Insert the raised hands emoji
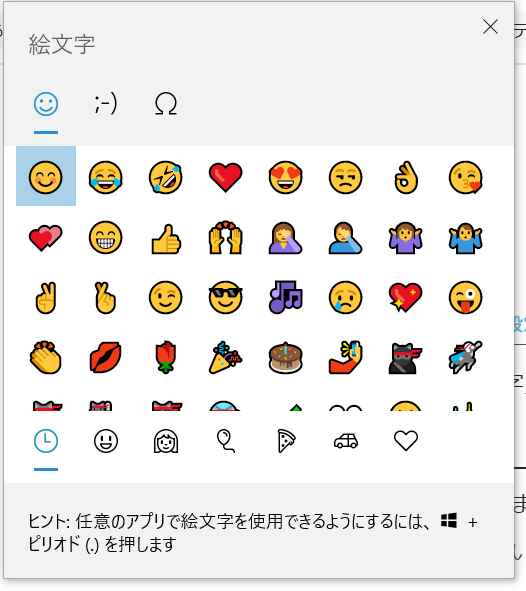 point(225,237)
